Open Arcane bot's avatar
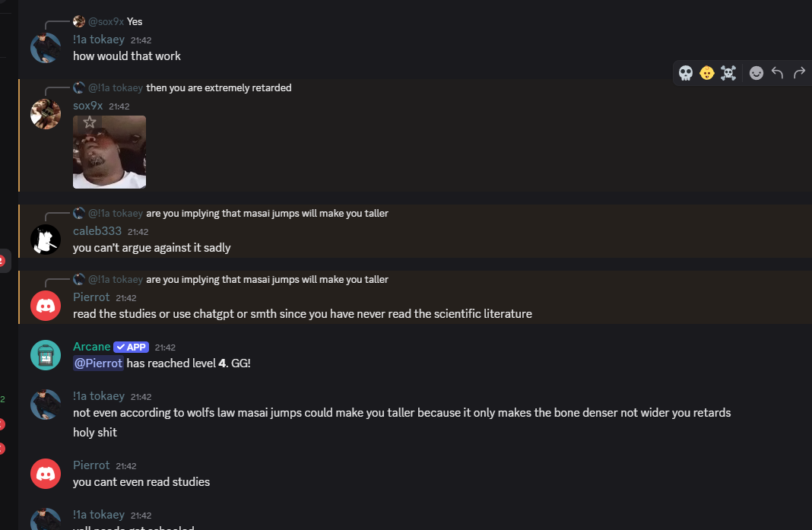Screen dimensions: 812x530 [46, 355]
